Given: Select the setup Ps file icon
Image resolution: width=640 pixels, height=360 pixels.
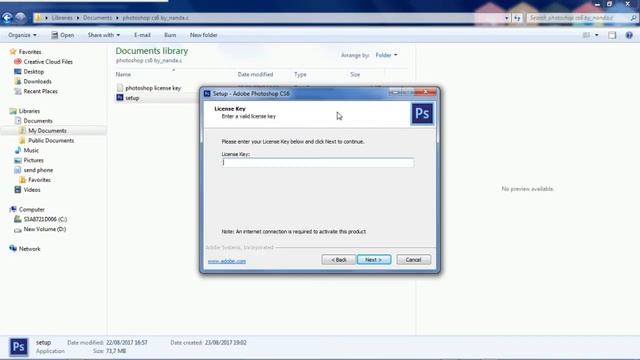Looking at the screenshot, I should [120, 98].
